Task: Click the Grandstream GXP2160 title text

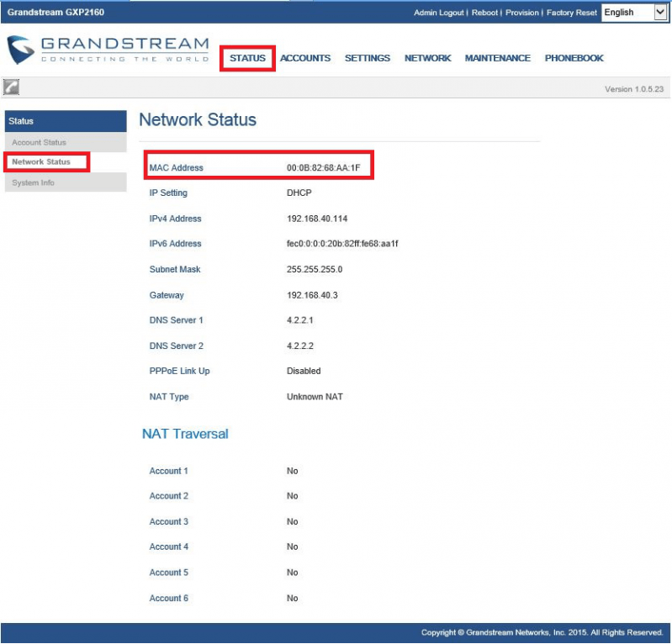Action: pos(56,12)
